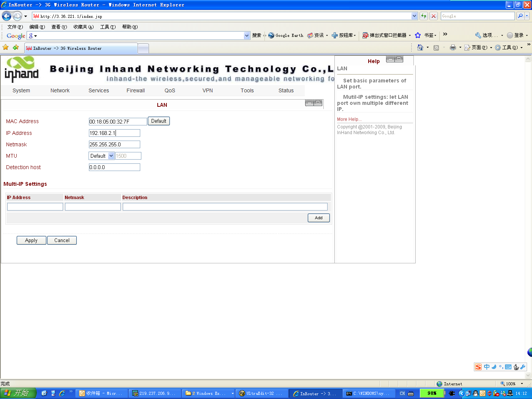Image resolution: width=532 pixels, height=399 pixels.
Task: Click the RSS feeds icon
Action: tap(436, 47)
